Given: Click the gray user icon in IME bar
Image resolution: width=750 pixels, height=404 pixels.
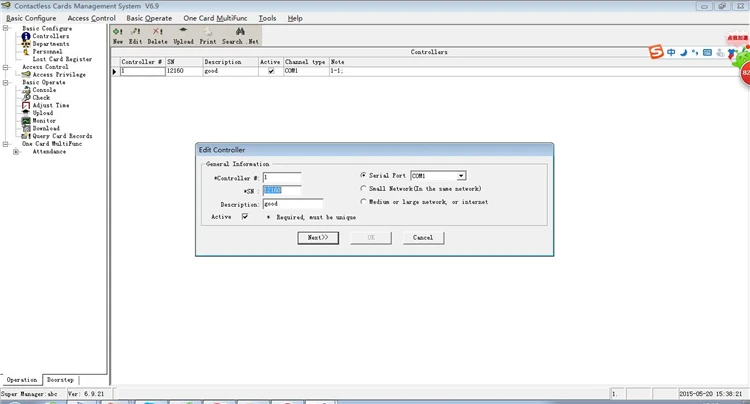Looking at the screenshot, I should tap(720, 53).
